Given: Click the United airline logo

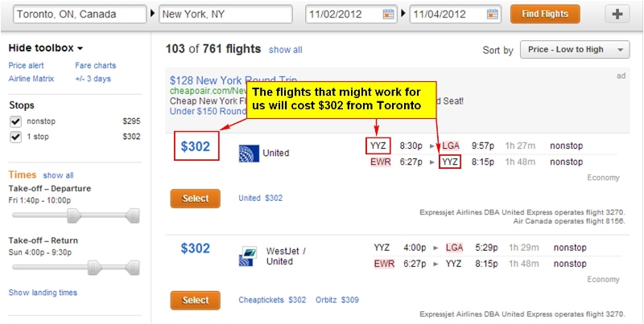Looking at the screenshot, I should pyautogui.click(x=249, y=154).
